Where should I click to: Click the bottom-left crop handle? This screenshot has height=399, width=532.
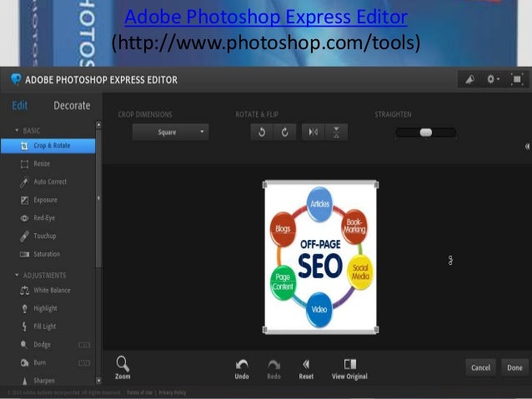click(x=265, y=330)
